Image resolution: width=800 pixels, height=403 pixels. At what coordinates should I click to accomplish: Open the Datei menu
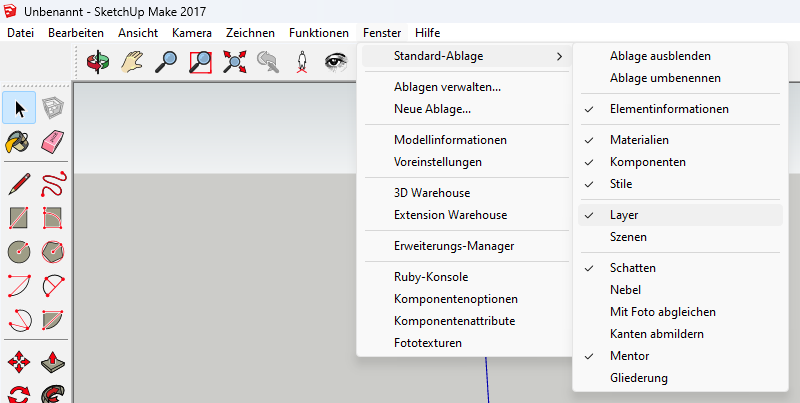(20, 33)
